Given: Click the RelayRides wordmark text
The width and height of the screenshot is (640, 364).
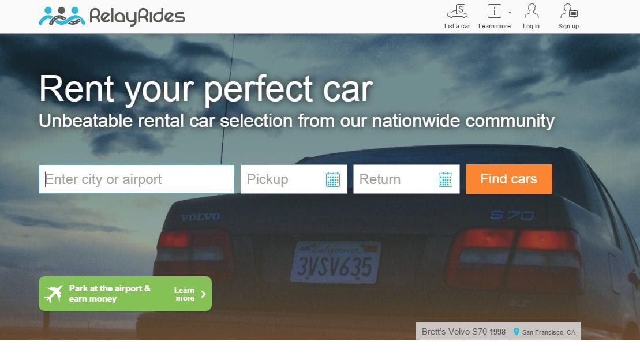Looking at the screenshot, I should [x=137, y=17].
